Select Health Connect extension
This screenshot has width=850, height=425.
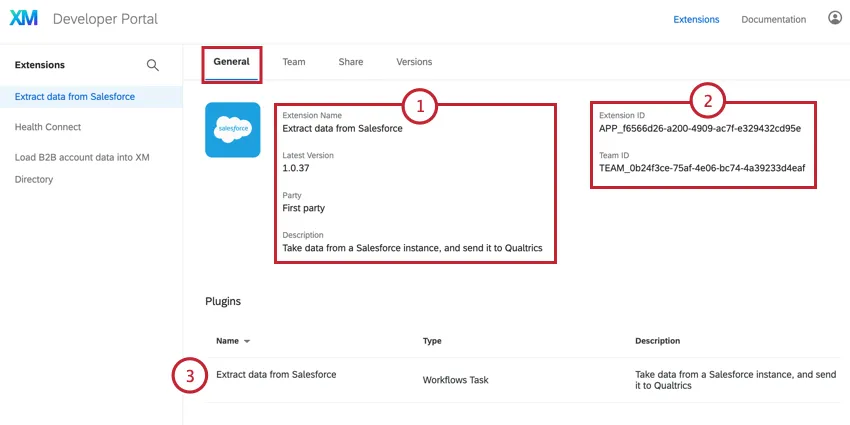tap(48, 127)
